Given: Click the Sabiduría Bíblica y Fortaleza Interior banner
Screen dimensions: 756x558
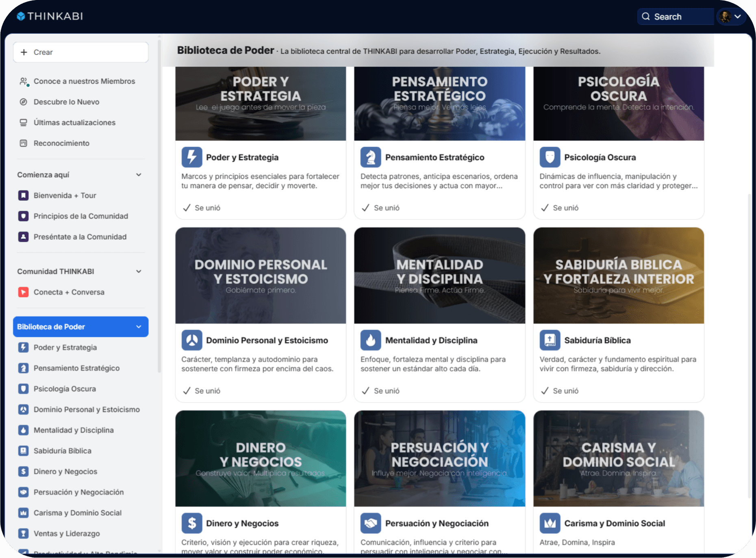Looking at the screenshot, I should tap(619, 276).
